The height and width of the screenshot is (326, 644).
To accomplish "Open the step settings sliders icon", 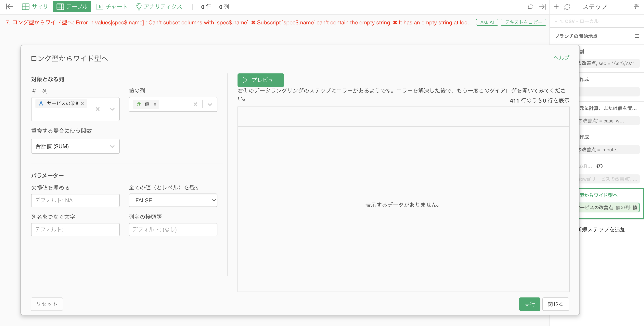I will [636, 7].
